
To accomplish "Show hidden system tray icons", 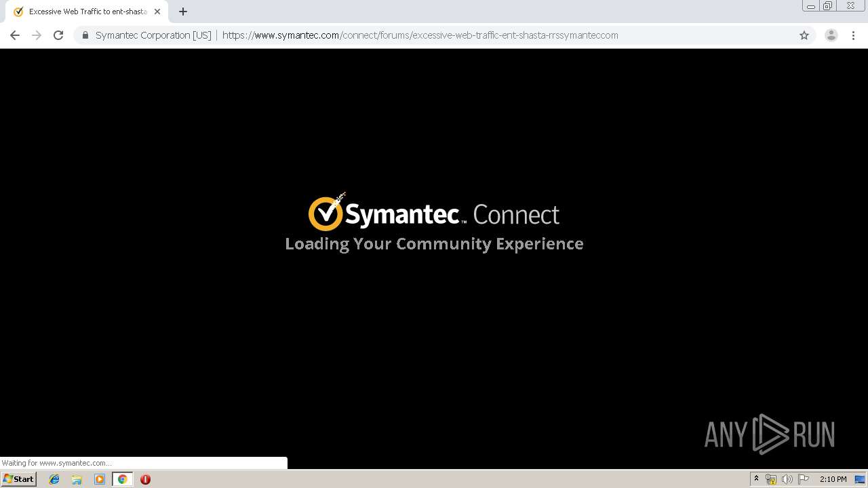I will point(756,479).
